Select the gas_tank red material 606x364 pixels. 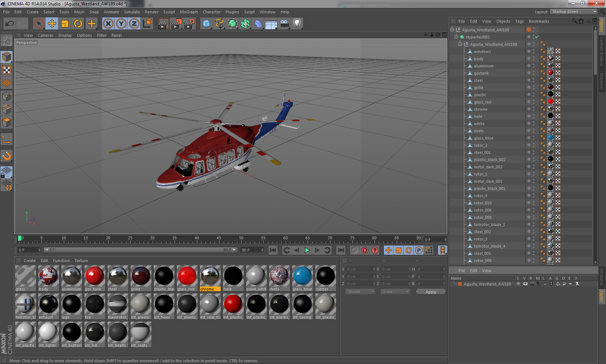click(x=95, y=278)
